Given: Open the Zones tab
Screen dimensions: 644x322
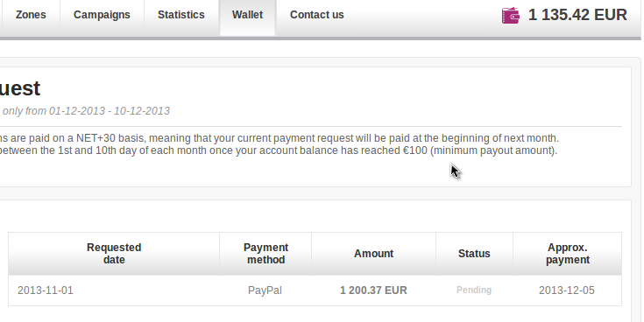Looking at the screenshot, I should tap(31, 15).
